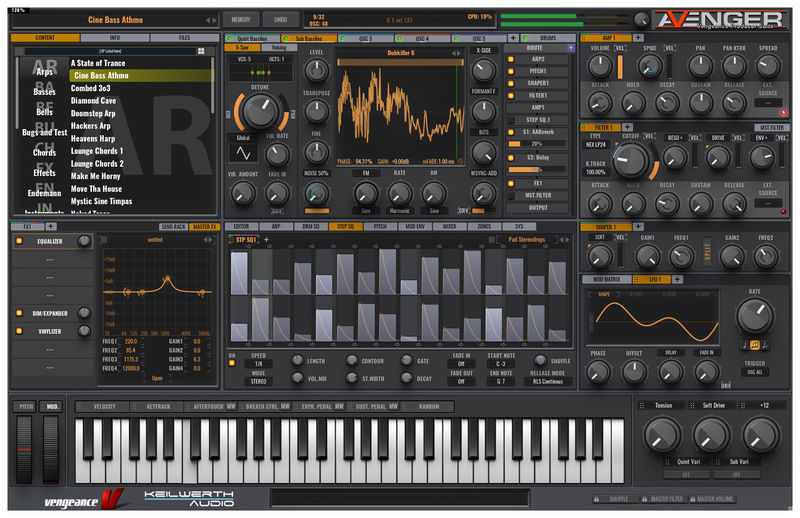Toggle SHAPER1 routing LED

tap(511, 83)
